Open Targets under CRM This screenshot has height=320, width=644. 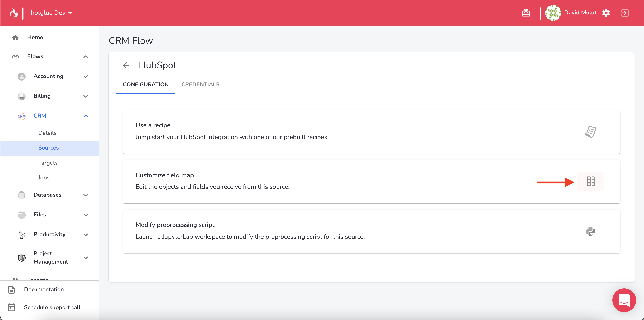(48, 163)
